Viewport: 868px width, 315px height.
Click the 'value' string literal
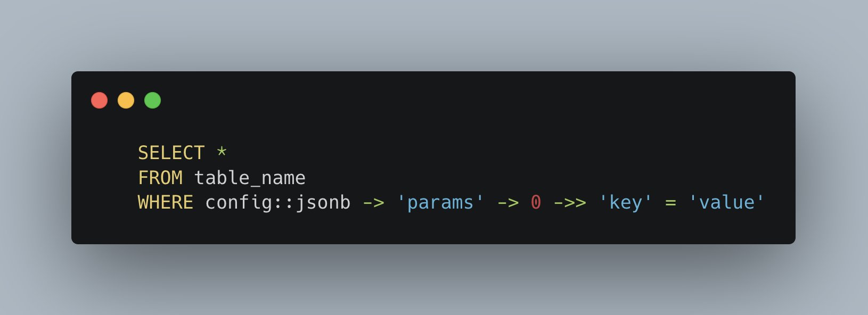726,202
